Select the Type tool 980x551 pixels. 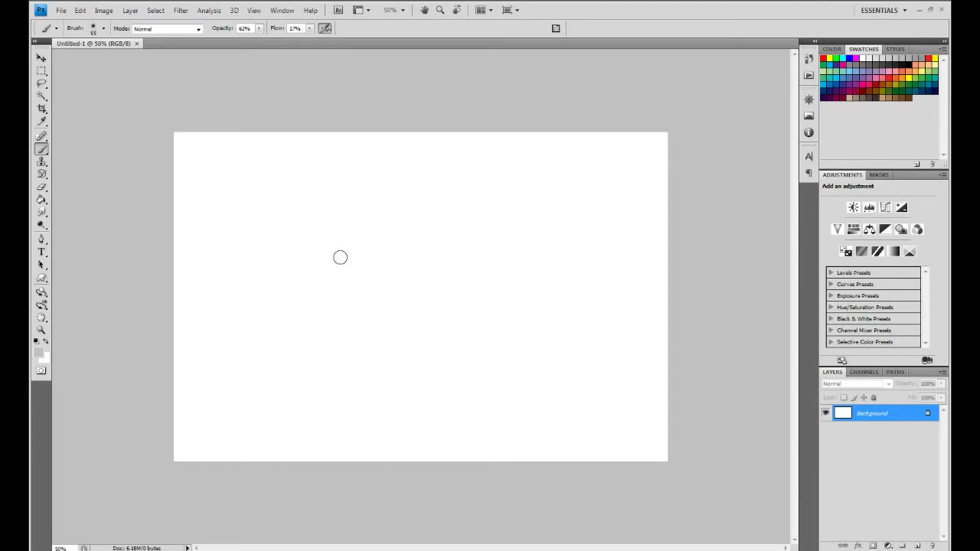pos(41,253)
